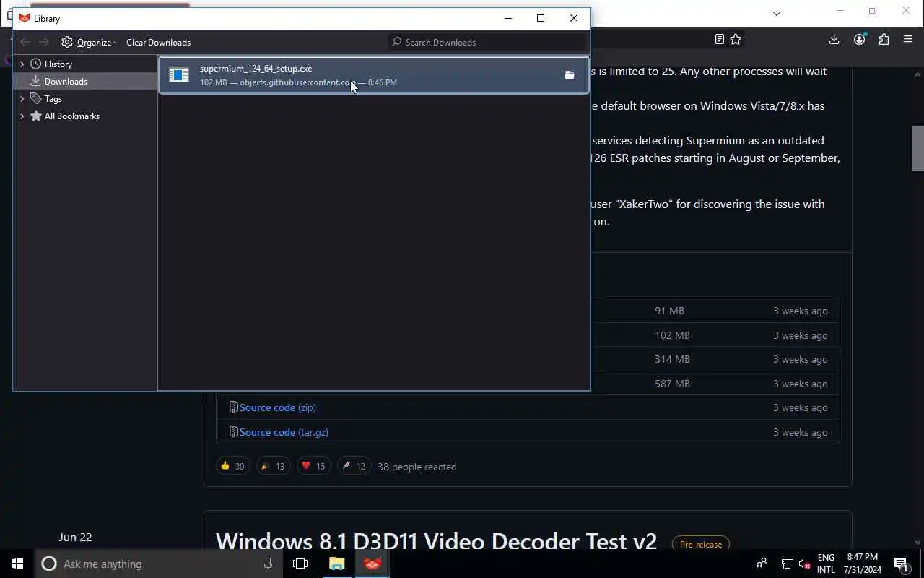Image resolution: width=924 pixels, height=578 pixels.
Task: Click the heart reaction with 15
Action: (313, 466)
